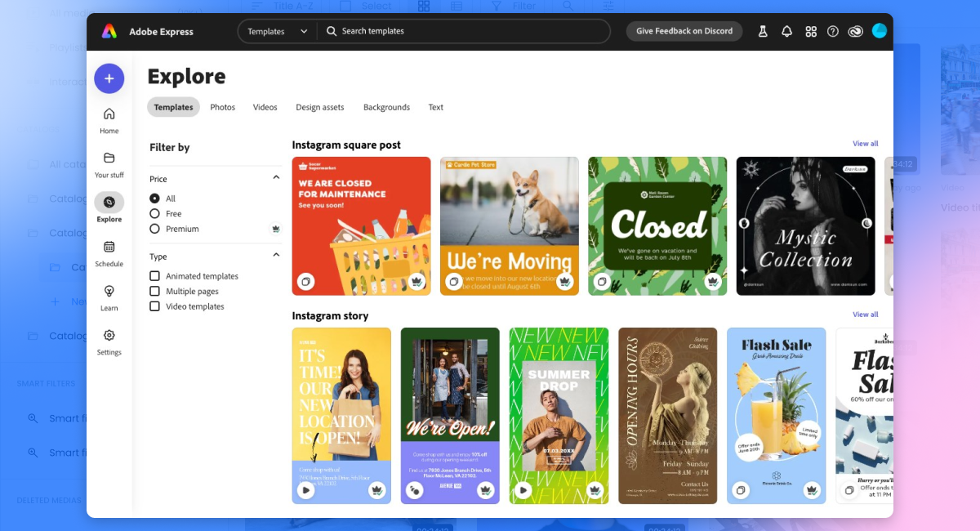Click Give Feedback on Discord button
This screenshot has width=980, height=531.
684,31
